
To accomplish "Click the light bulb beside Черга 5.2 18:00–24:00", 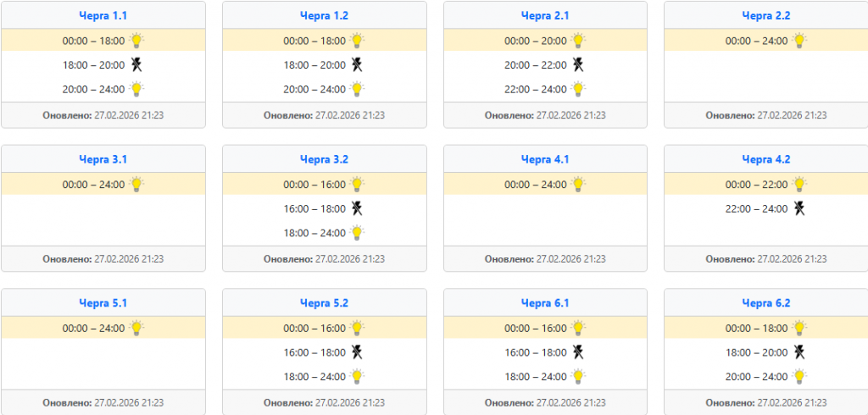I will coord(358,377).
